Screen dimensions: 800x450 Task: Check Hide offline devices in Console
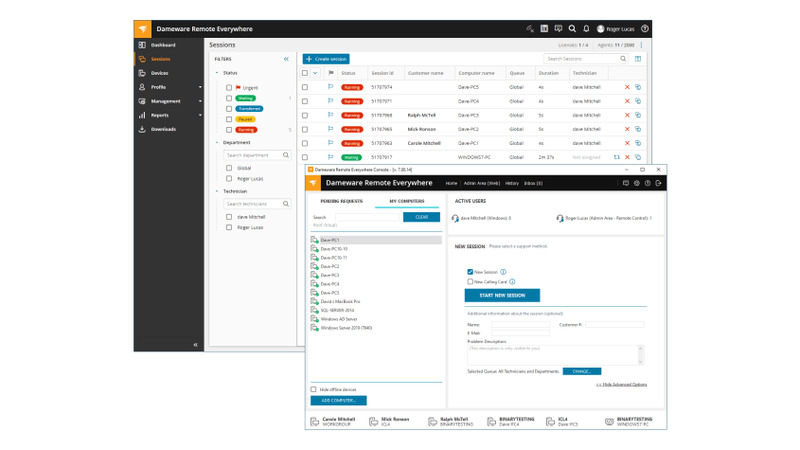(314, 389)
